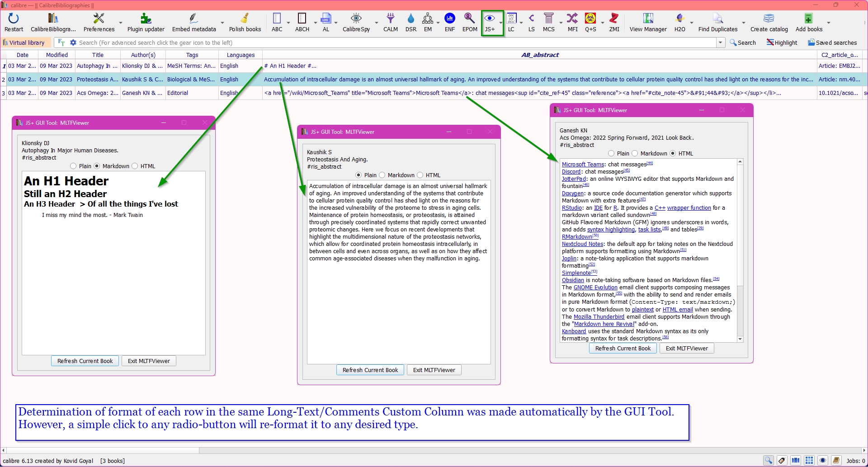Sort by the Date column header
Screen dimensions: 868x467
(23, 55)
